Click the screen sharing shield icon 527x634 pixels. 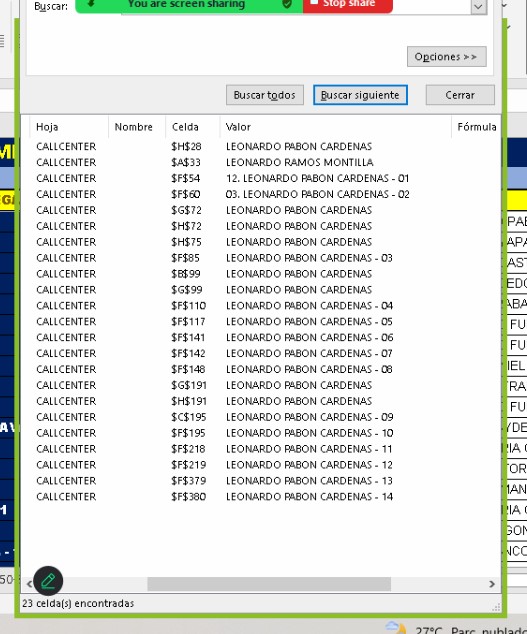[x=287, y=4]
